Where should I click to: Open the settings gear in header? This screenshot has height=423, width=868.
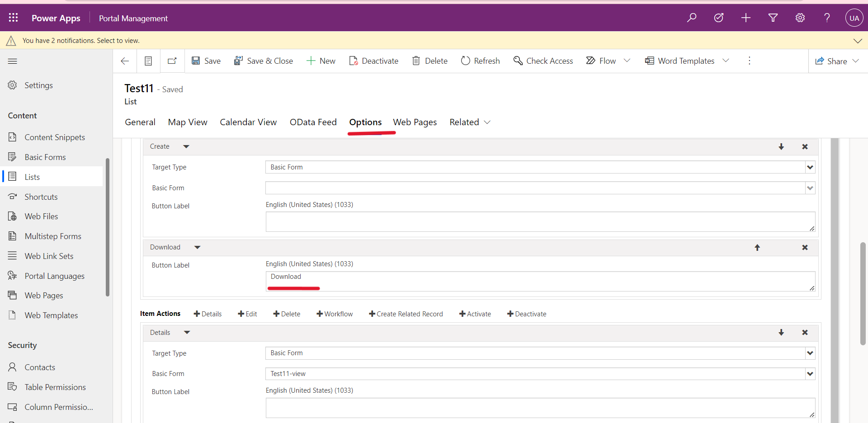point(800,18)
